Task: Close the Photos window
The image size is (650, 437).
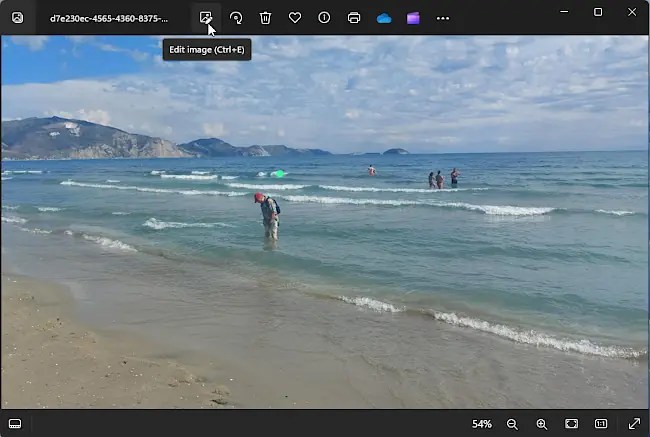Action: [632, 12]
